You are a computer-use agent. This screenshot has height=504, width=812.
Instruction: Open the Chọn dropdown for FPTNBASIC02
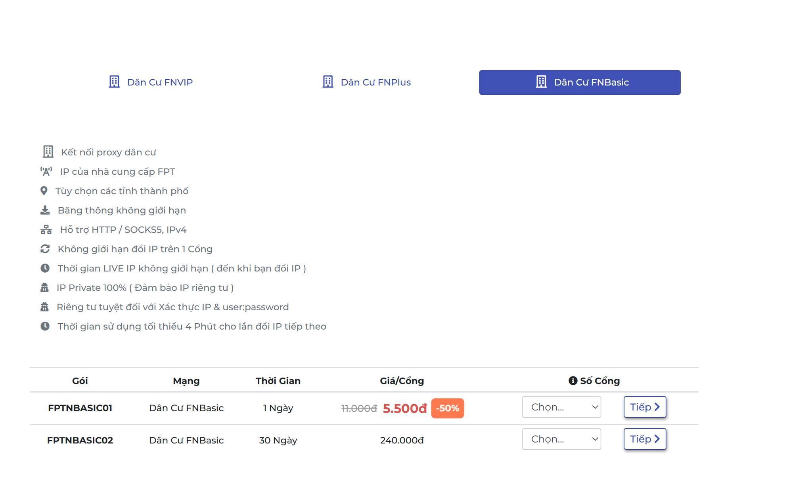(x=561, y=439)
